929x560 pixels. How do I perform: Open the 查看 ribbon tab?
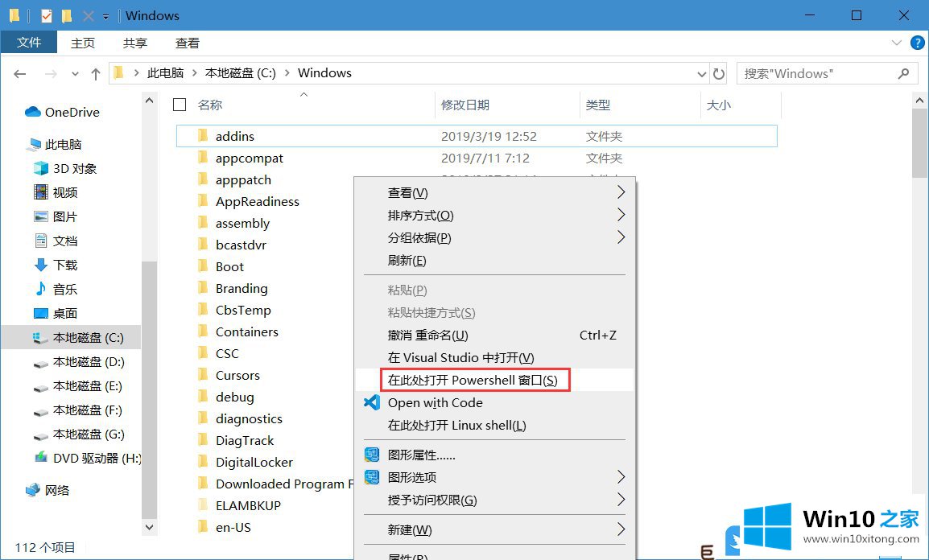pyautogui.click(x=188, y=43)
